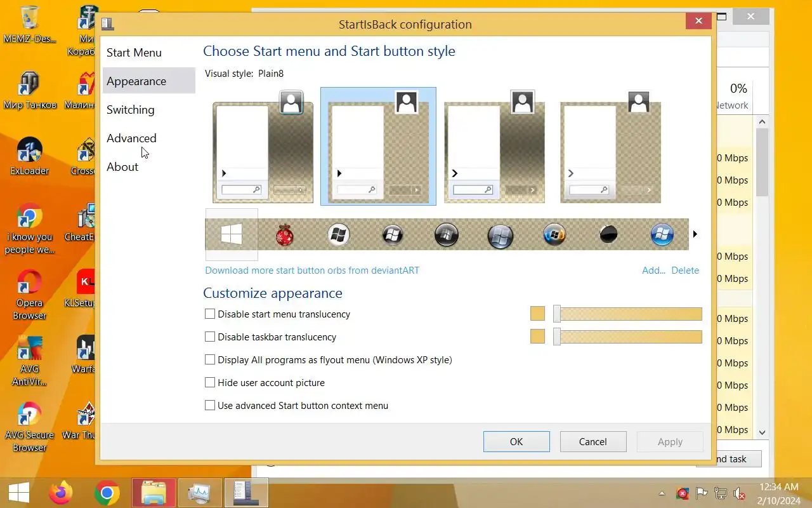Click the Delete orb link
Image resolution: width=812 pixels, height=508 pixels.
coord(685,270)
